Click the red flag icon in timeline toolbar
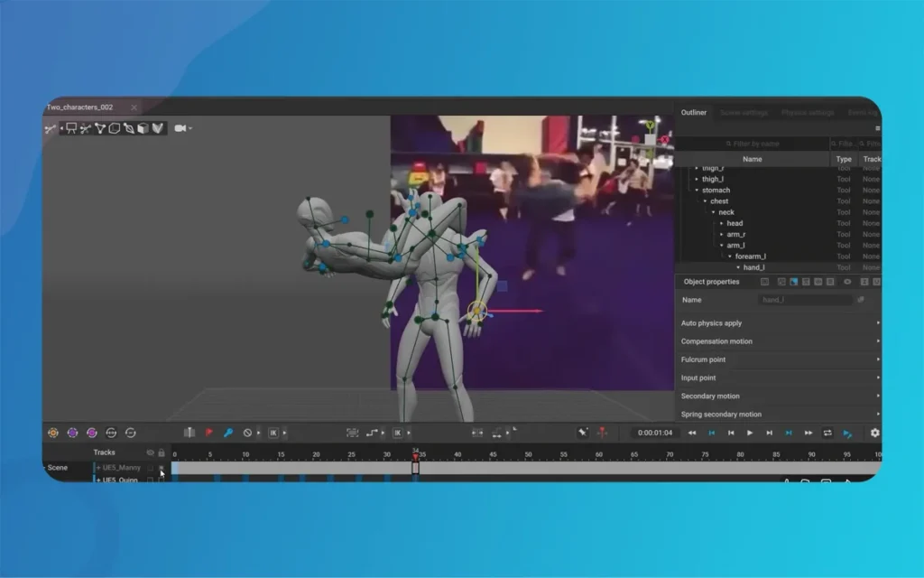The image size is (924, 578). pos(208,433)
